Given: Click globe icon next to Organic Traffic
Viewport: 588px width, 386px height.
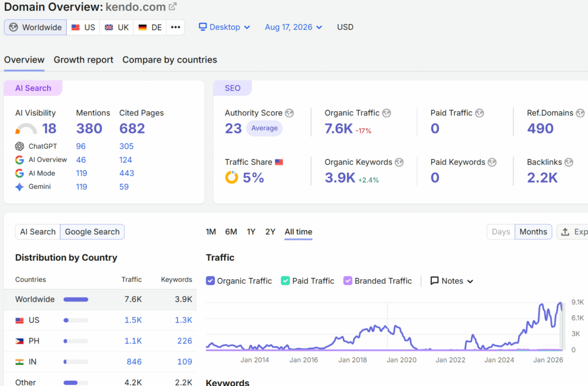Looking at the screenshot, I should pyautogui.click(x=386, y=113).
